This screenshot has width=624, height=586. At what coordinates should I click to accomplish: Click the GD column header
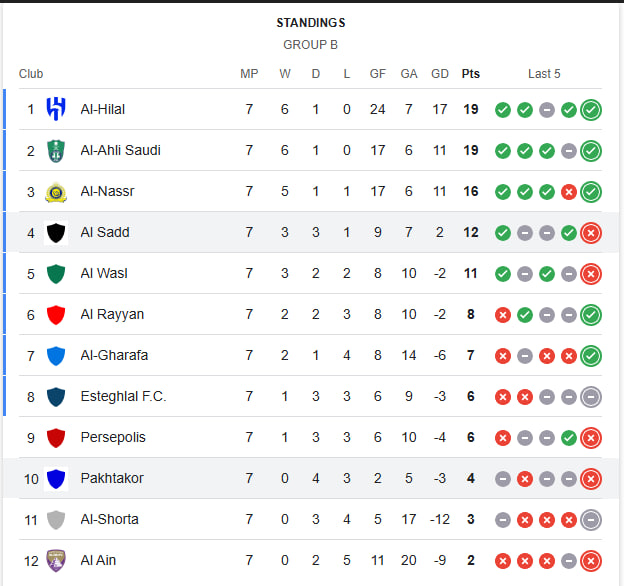pos(440,74)
